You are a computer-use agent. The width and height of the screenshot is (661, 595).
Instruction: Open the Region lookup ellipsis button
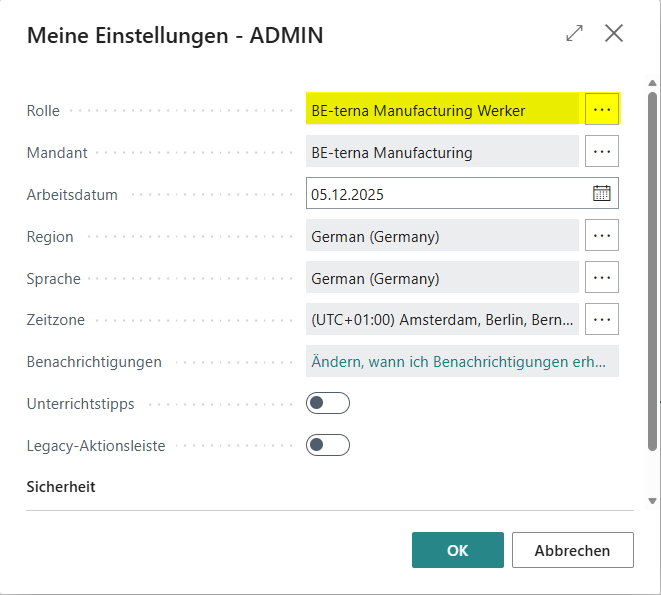pyautogui.click(x=602, y=235)
